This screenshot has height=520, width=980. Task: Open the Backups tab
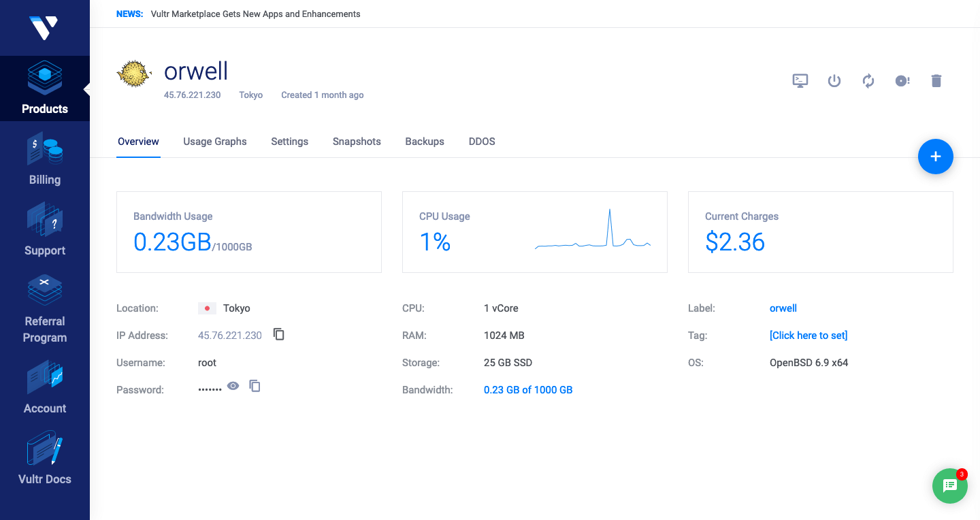425,142
